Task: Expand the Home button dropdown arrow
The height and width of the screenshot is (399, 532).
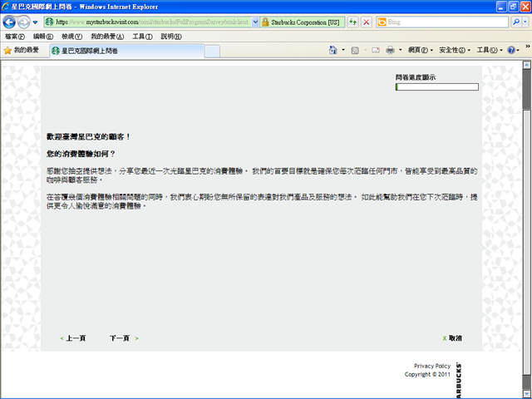Action: tap(343, 50)
